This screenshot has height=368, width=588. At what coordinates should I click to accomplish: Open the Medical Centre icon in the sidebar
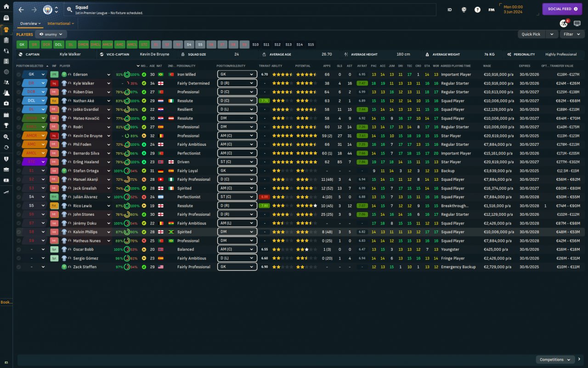[6, 103]
